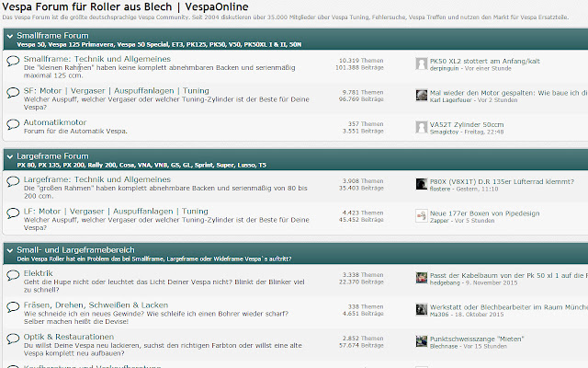Click the text "338 Themen"
The image size is (588, 368).
click(366, 306)
